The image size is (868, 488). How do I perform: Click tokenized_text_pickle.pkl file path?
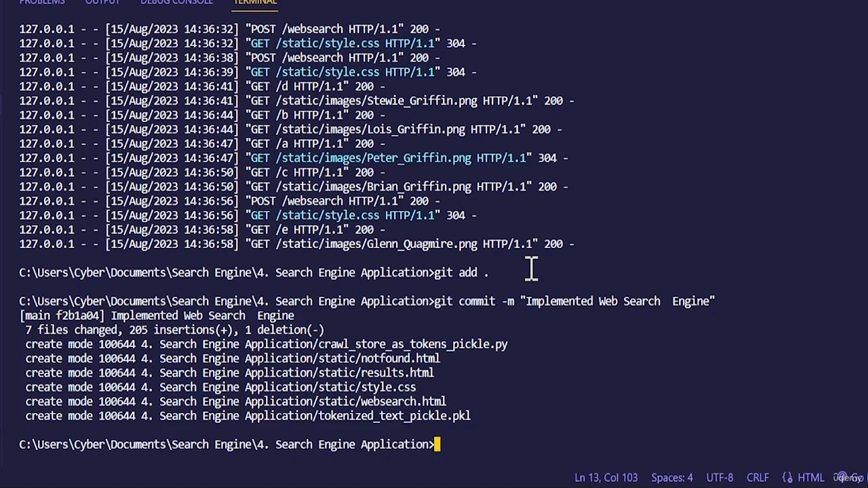coord(395,416)
